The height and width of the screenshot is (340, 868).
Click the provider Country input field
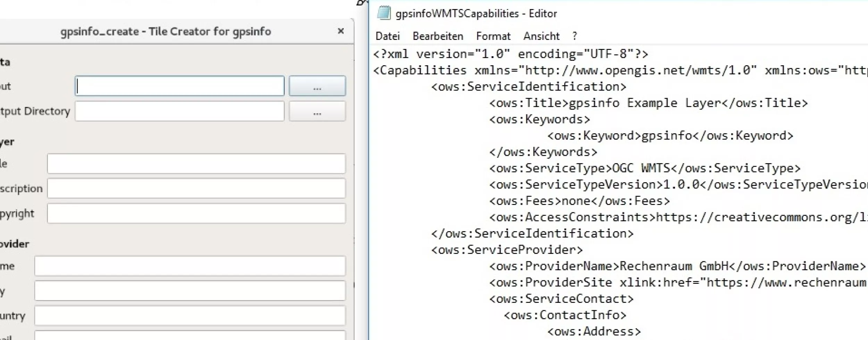pos(190,316)
